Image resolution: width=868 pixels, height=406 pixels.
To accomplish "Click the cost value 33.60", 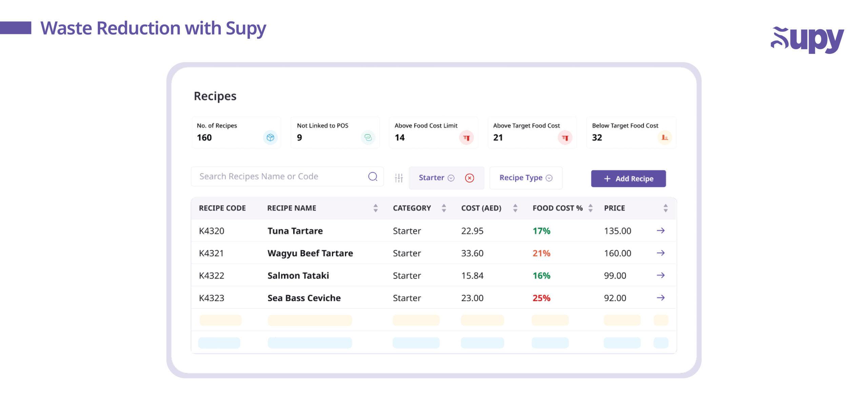I will 472,253.
